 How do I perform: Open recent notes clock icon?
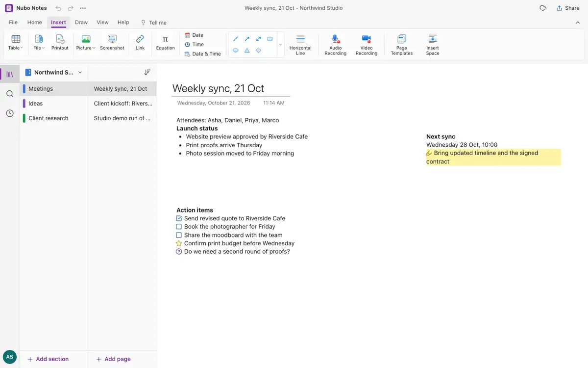pyautogui.click(x=10, y=113)
